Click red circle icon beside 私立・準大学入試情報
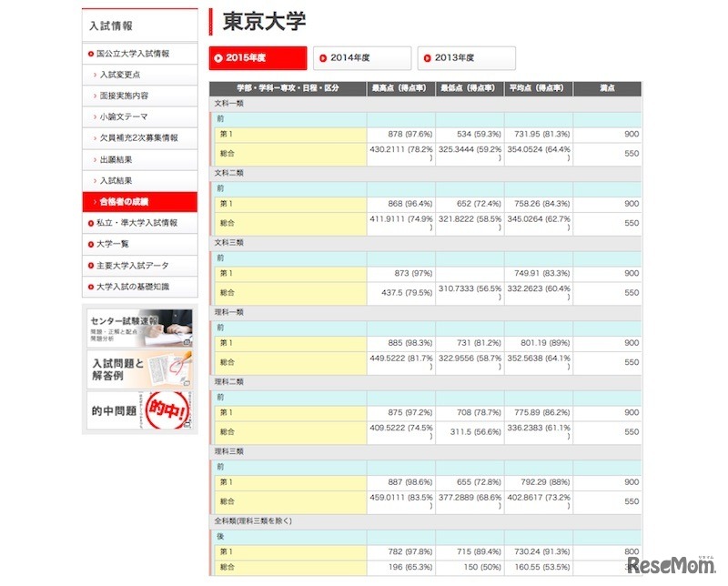Viewport: 728px width, 586px height. [90, 223]
